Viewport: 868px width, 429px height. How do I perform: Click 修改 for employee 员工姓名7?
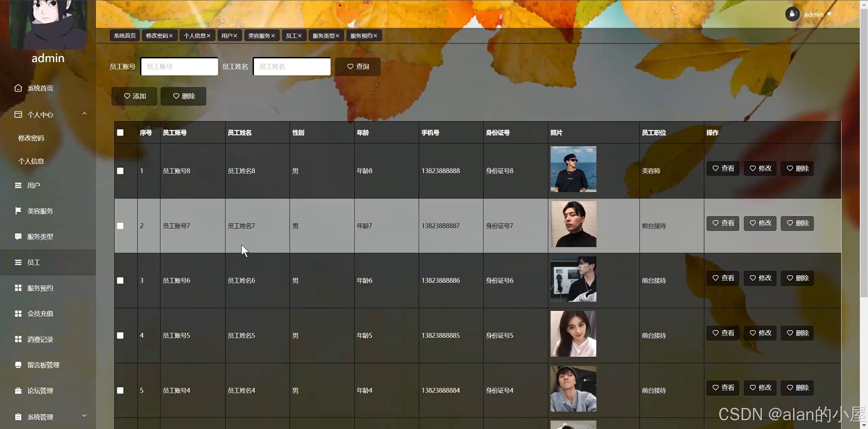pyautogui.click(x=760, y=223)
